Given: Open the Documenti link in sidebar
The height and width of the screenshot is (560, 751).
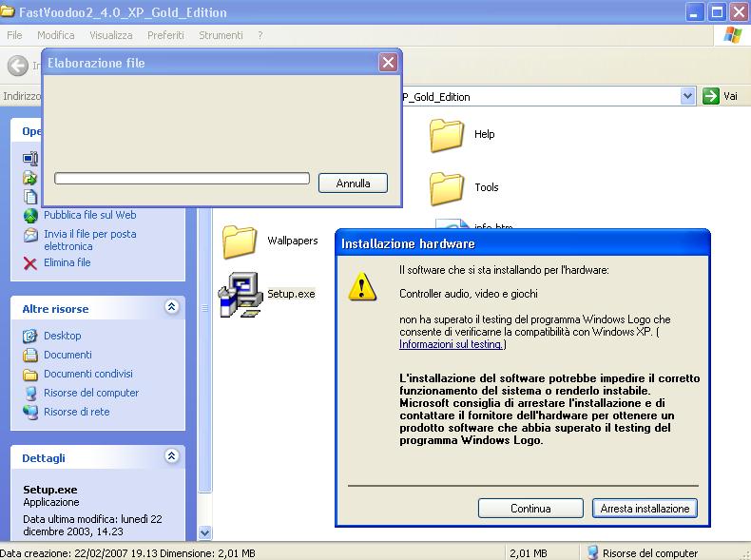Looking at the screenshot, I should tap(67, 355).
